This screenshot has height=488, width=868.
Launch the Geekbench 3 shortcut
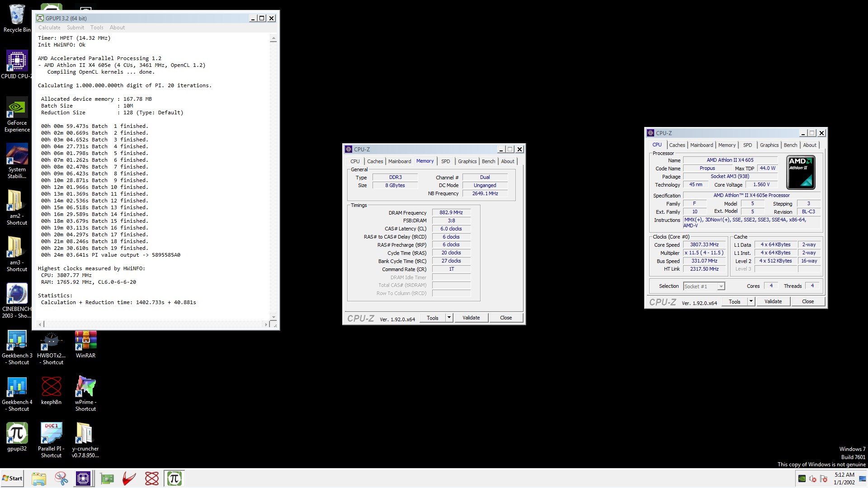[x=17, y=347]
